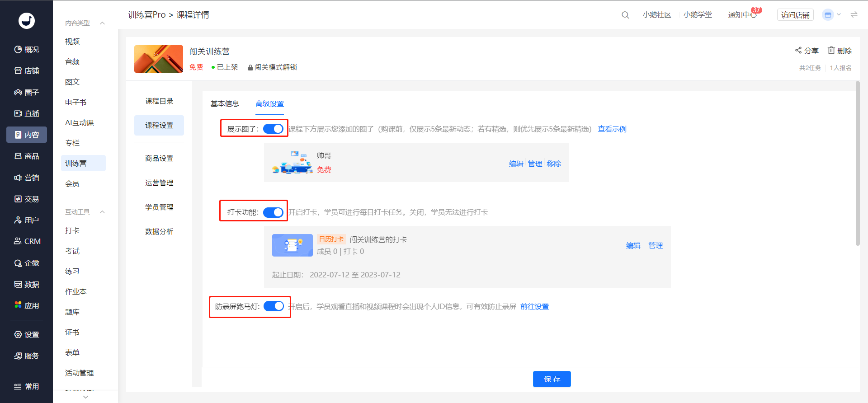Viewport: 868px width, 403px height.
Task: Collapse the 内容类型 section
Action: [102, 23]
